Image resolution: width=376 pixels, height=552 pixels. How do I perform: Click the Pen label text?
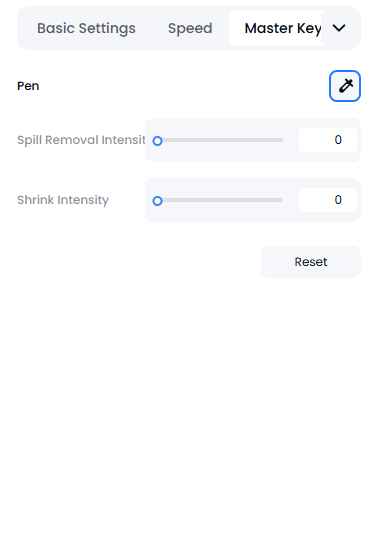(28, 86)
